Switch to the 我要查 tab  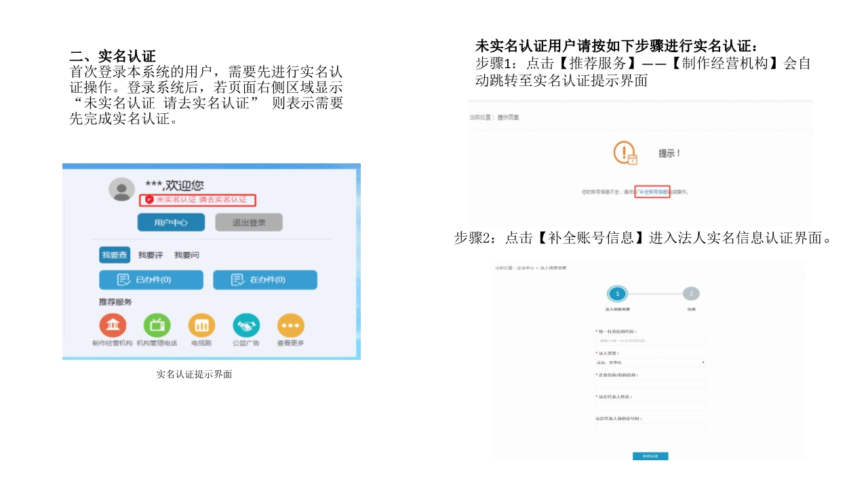tap(114, 255)
